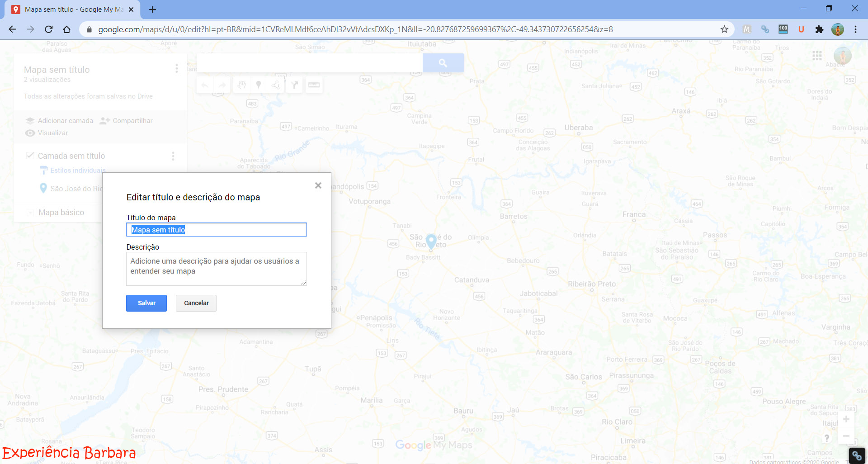Open the Chrome three-dot menu
The height and width of the screenshot is (464, 868).
[855, 29]
